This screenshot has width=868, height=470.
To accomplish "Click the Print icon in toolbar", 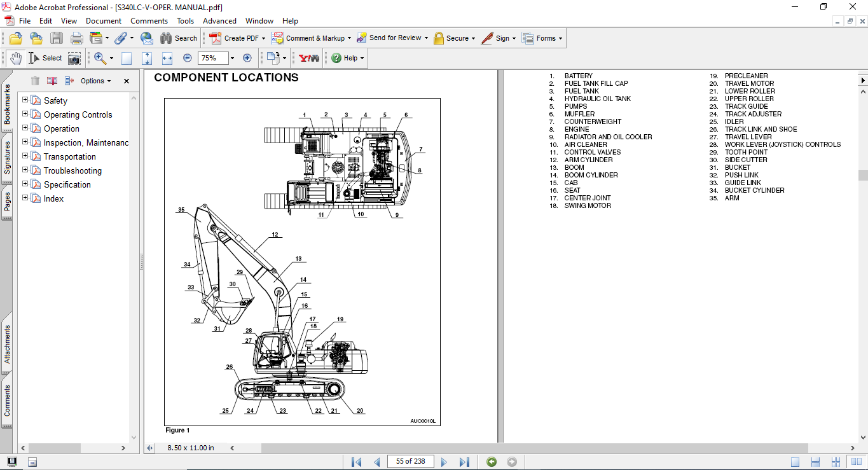I will (x=76, y=38).
